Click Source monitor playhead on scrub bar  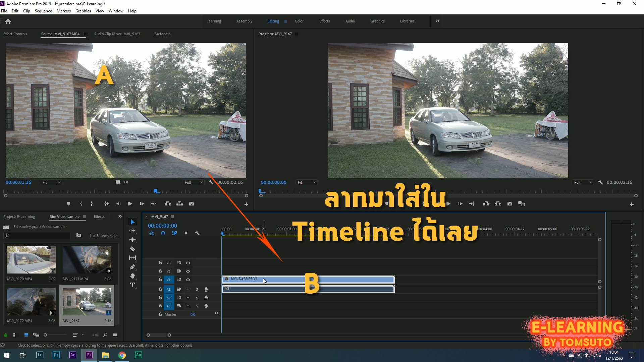pyautogui.click(x=156, y=191)
